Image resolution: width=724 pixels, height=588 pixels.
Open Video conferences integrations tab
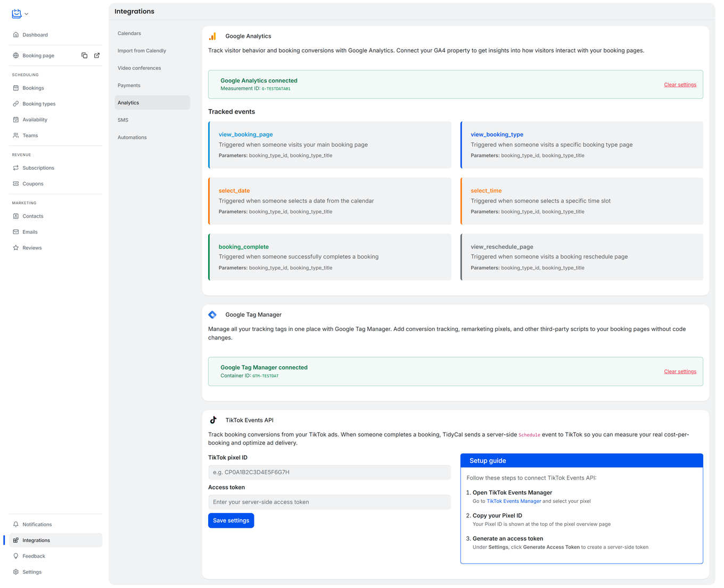click(152, 68)
